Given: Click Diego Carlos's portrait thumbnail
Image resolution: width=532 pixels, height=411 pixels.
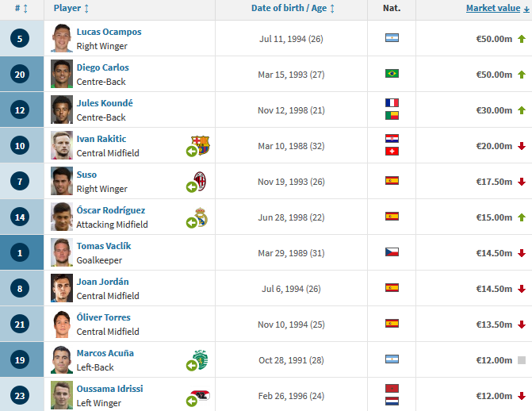Looking at the screenshot, I should (62, 74).
